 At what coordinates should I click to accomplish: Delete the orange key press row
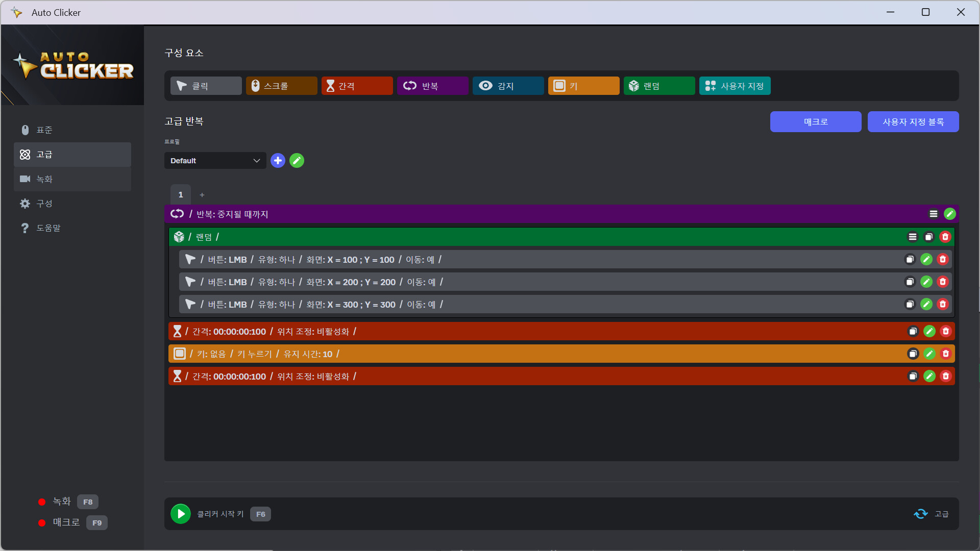point(946,354)
